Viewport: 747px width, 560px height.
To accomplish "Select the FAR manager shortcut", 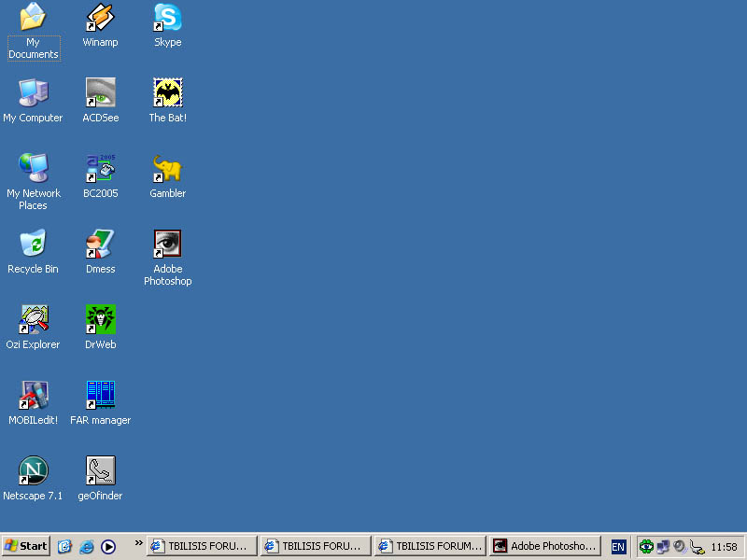I will tap(100, 403).
